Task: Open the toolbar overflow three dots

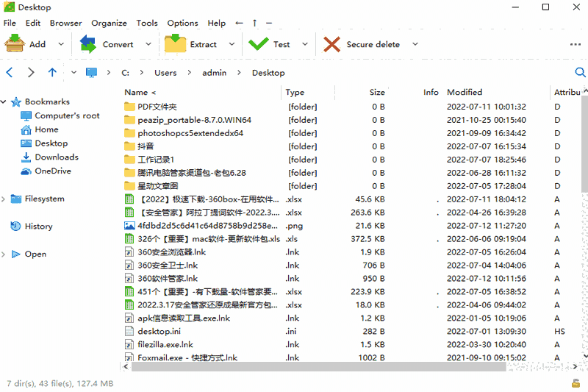Action: [x=576, y=44]
